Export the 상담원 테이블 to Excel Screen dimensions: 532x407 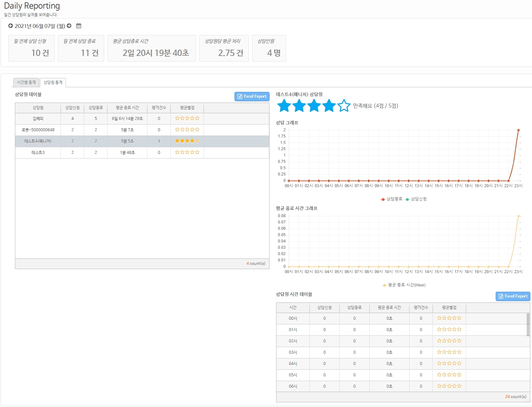coord(252,96)
